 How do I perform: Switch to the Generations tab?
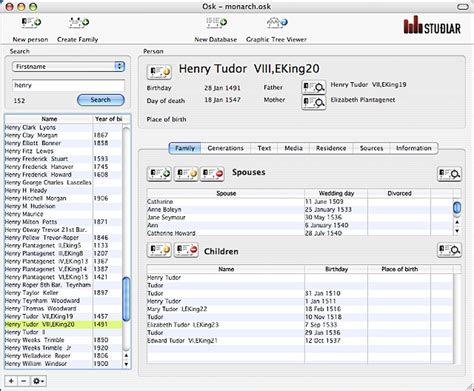pyautogui.click(x=225, y=148)
